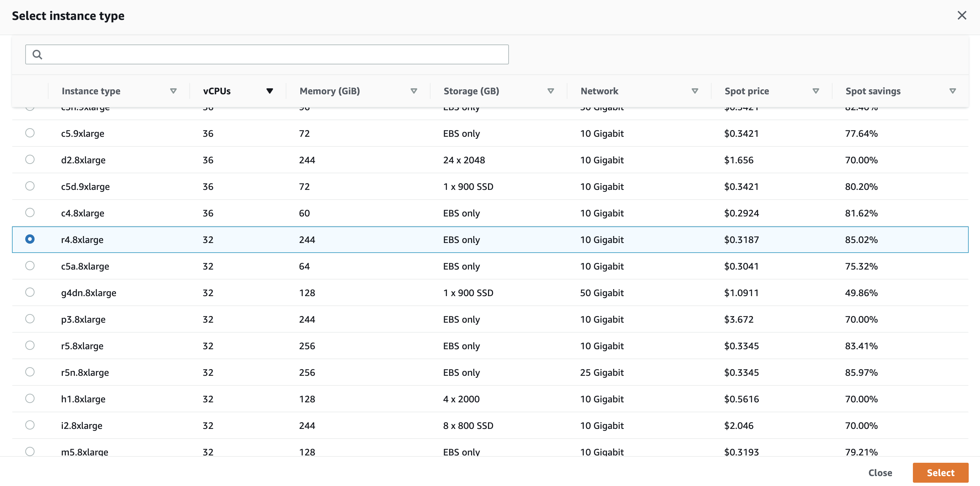Sort by Spot savings arrow
Image resolution: width=980 pixels, height=486 pixels.
click(x=952, y=91)
